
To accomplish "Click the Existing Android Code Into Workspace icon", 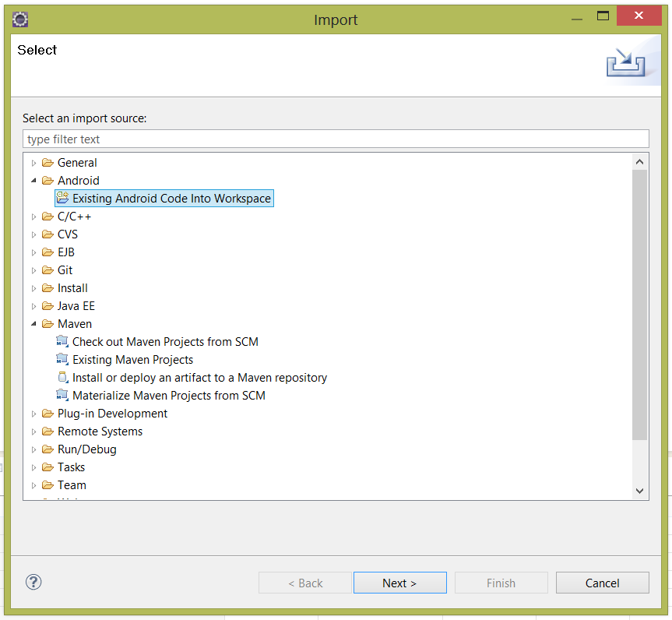I will pyautogui.click(x=62, y=199).
